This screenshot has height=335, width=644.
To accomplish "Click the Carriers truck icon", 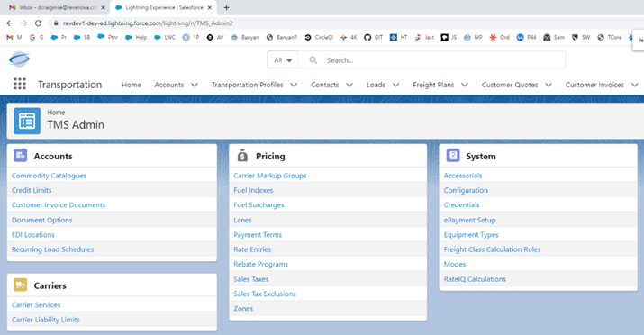I will (20, 285).
